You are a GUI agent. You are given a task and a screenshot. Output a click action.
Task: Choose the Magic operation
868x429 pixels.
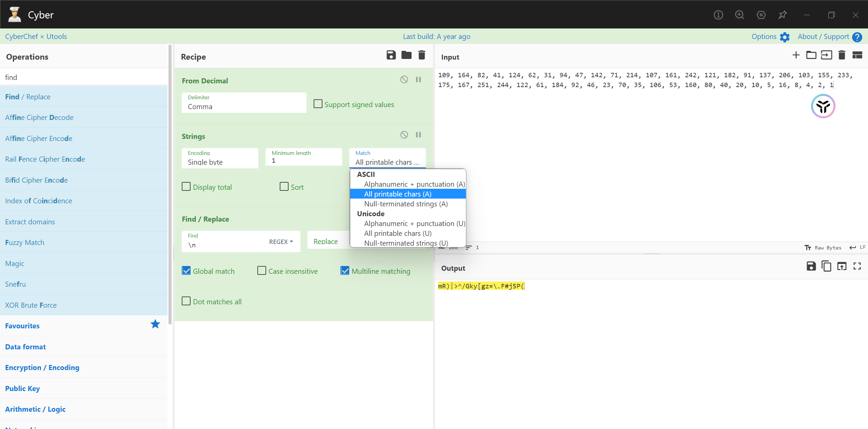coord(84,263)
